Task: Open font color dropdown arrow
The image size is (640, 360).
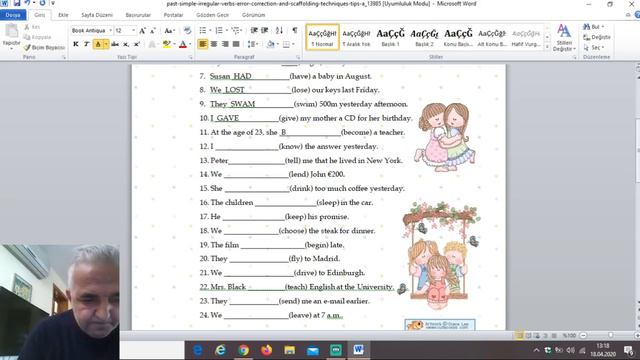Action: (x=190, y=44)
